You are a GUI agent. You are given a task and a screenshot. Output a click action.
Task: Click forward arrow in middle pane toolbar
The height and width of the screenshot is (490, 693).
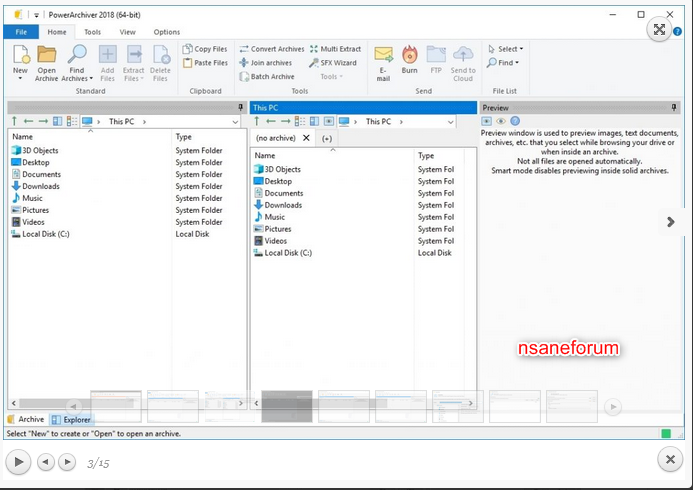pyautogui.click(x=286, y=121)
